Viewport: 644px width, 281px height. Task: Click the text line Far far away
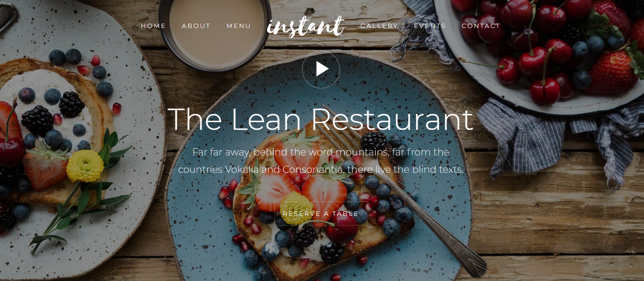point(321,152)
